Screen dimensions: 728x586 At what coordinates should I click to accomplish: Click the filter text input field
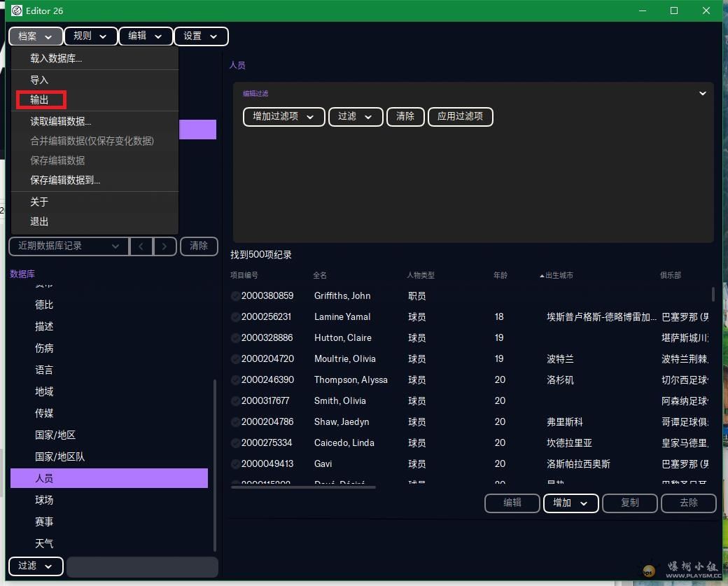pyautogui.click(x=142, y=566)
